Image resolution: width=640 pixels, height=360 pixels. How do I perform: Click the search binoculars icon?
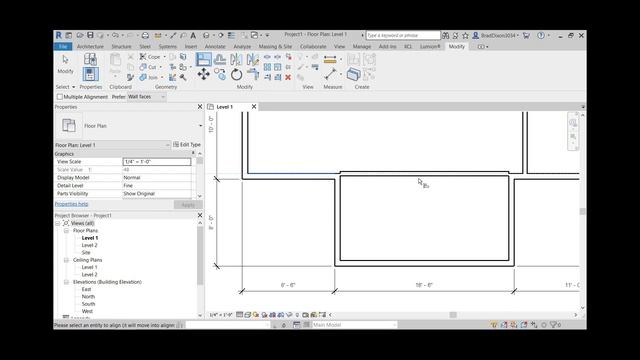coord(446,36)
